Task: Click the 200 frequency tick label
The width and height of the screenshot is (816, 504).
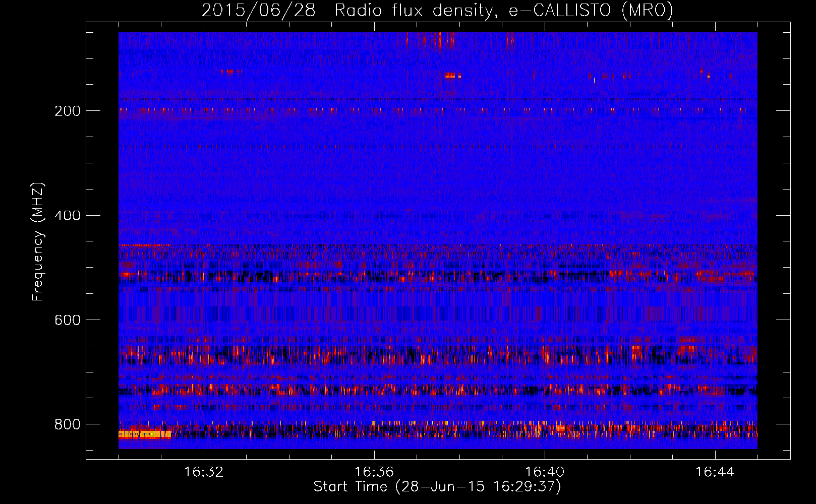Action: pos(68,111)
